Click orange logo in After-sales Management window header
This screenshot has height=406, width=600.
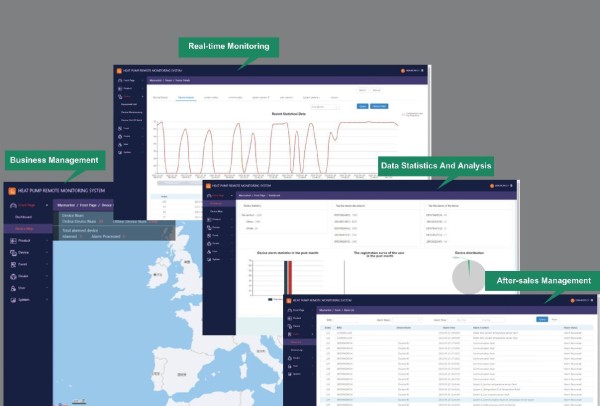pyautogui.click(x=289, y=301)
